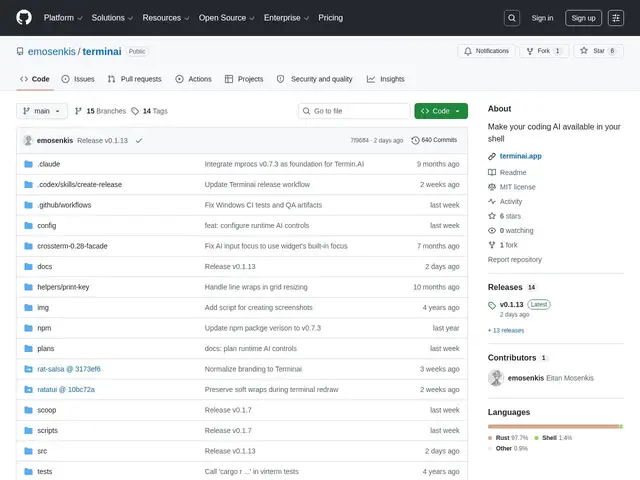Open the 640 Commits history icon
Viewport: 640px width, 480px height.
[x=415, y=140]
